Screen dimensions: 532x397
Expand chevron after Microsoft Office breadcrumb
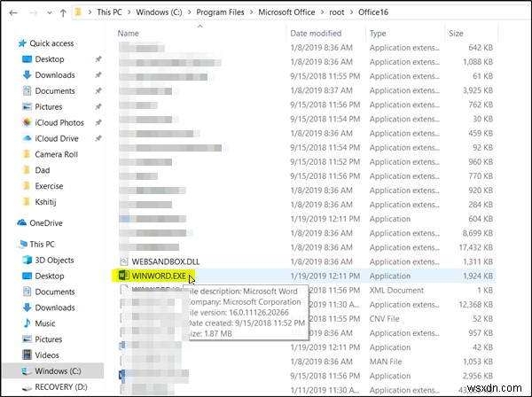point(322,12)
